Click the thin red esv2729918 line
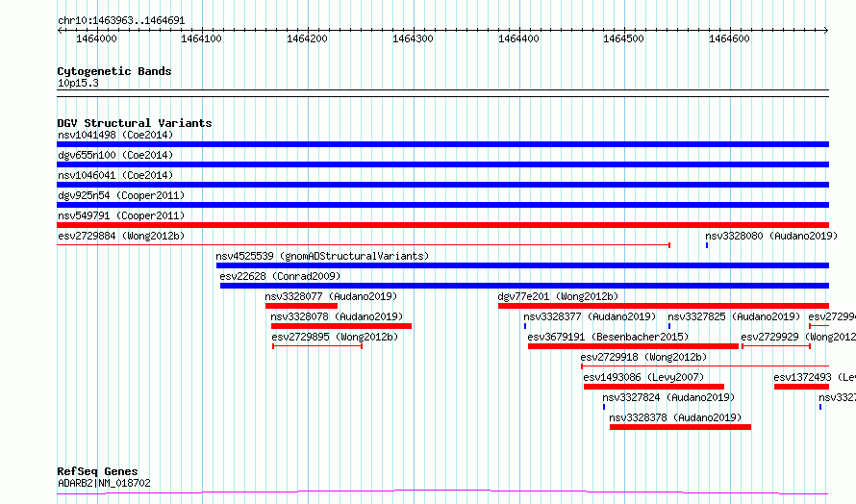The image size is (856, 504). click(x=705, y=366)
